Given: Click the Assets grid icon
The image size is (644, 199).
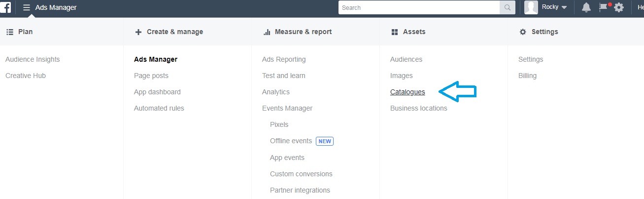Looking at the screenshot, I should 394,32.
